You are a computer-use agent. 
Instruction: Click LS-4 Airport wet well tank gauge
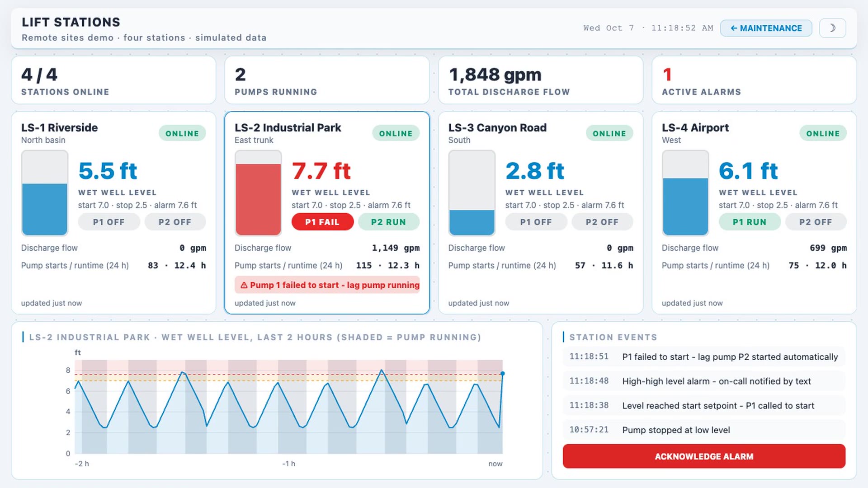pyautogui.click(x=685, y=193)
